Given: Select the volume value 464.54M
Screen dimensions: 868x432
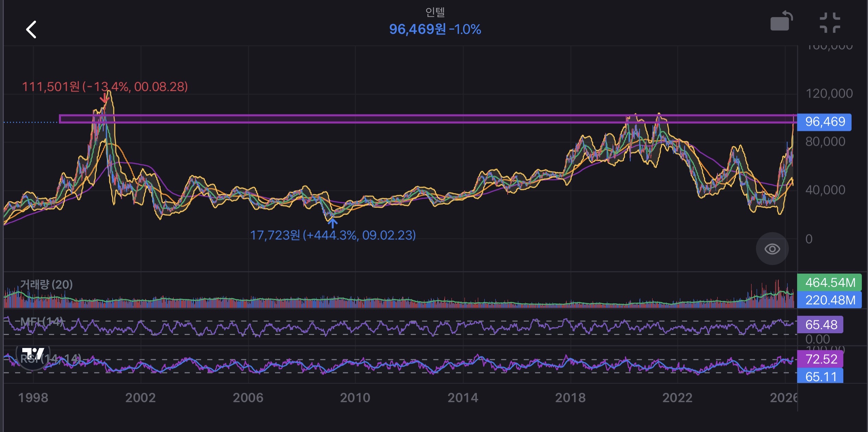Looking at the screenshot, I should pyautogui.click(x=830, y=283).
